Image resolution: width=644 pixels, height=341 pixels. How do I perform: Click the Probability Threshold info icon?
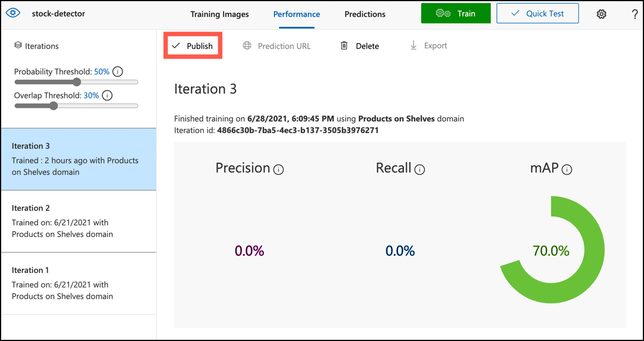[118, 72]
